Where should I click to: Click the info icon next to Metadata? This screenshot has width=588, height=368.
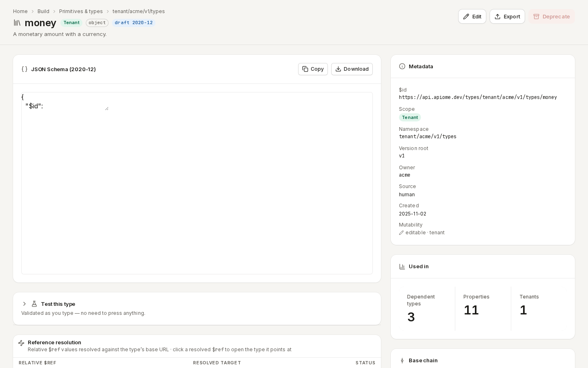(x=402, y=66)
